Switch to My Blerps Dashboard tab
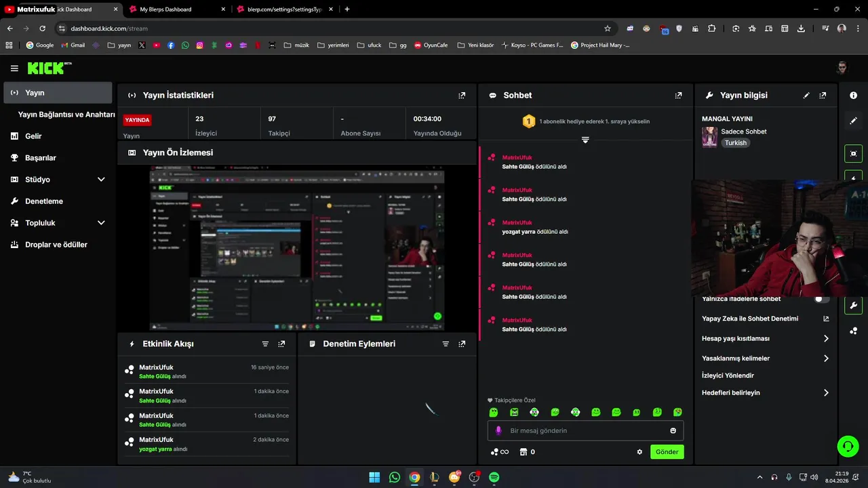This screenshot has height=488, width=868. tap(178, 9)
